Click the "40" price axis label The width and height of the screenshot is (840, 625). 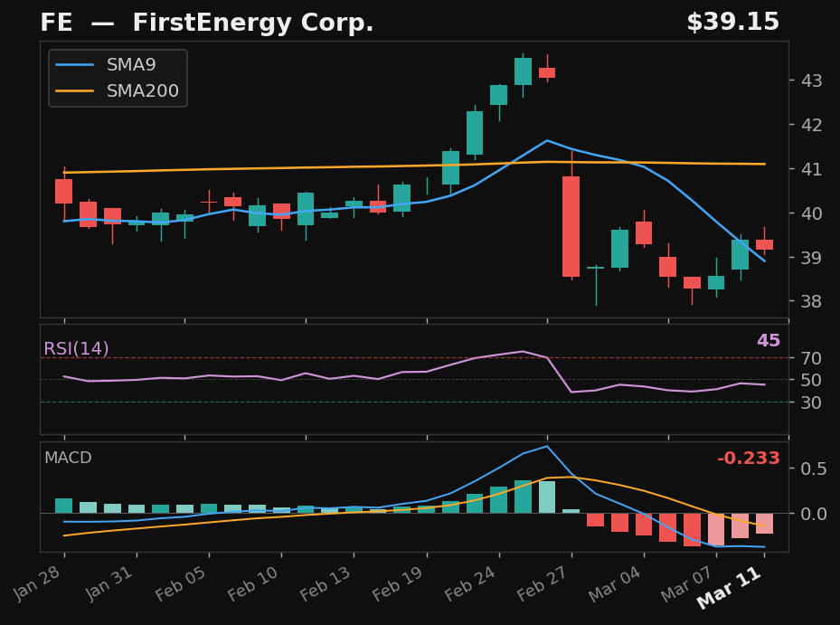click(812, 213)
